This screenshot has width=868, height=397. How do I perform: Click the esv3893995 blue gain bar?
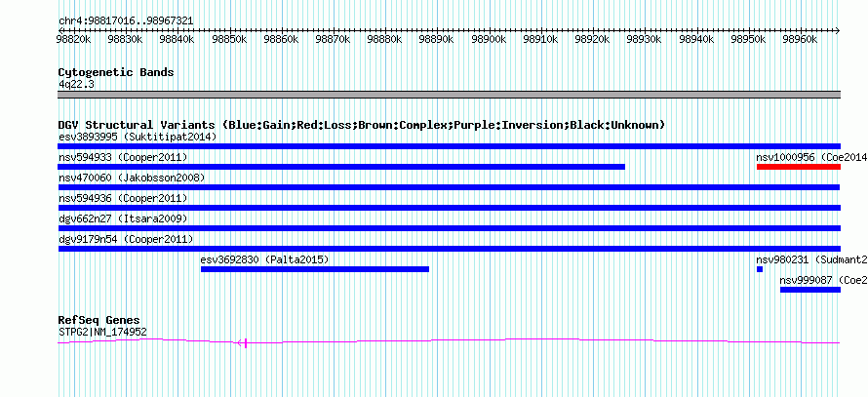point(449,146)
